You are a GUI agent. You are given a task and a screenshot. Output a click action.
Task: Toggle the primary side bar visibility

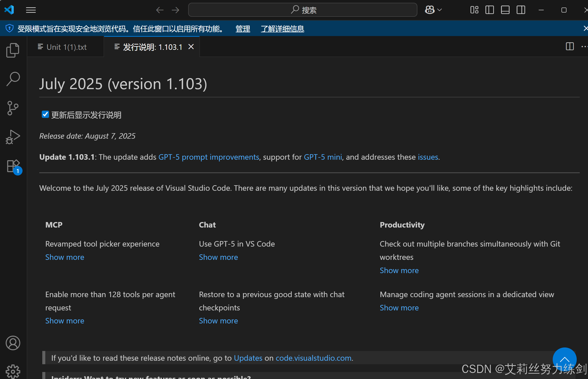coord(490,10)
